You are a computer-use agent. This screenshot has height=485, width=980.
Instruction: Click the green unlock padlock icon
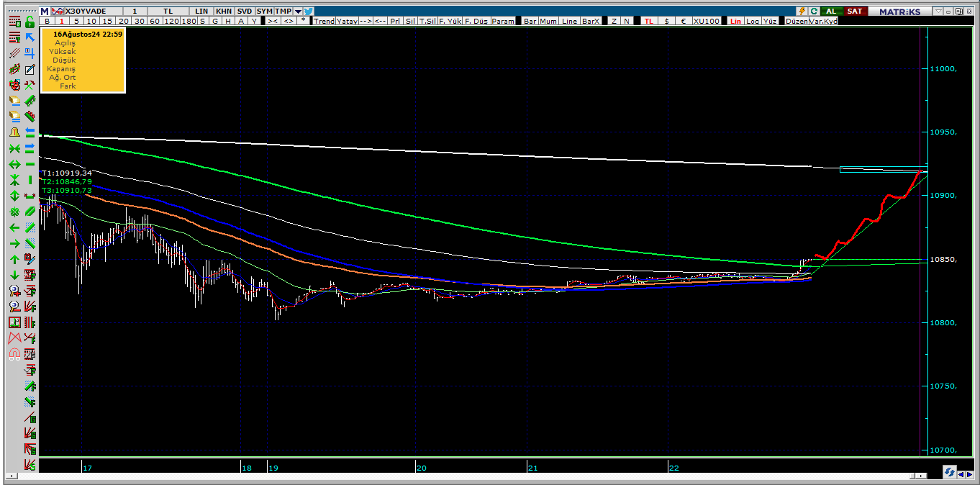coord(30,22)
